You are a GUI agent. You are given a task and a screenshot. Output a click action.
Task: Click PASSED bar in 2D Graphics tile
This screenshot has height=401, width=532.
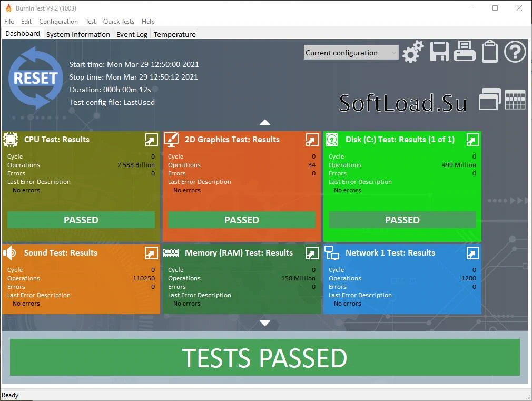click(242, 220)
